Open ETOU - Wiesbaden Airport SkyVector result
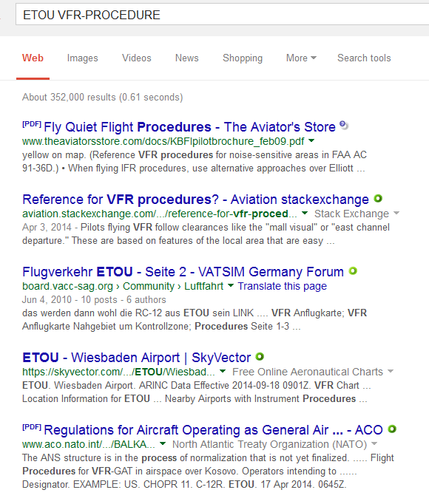This screenshot has height=504, width=429. (136, 358)
